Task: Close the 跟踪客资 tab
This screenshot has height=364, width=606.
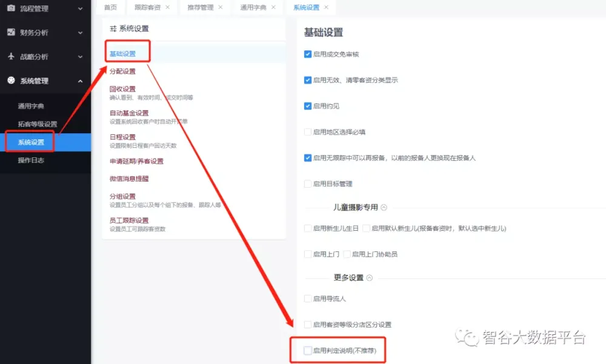Action: (x=167, y=7)
